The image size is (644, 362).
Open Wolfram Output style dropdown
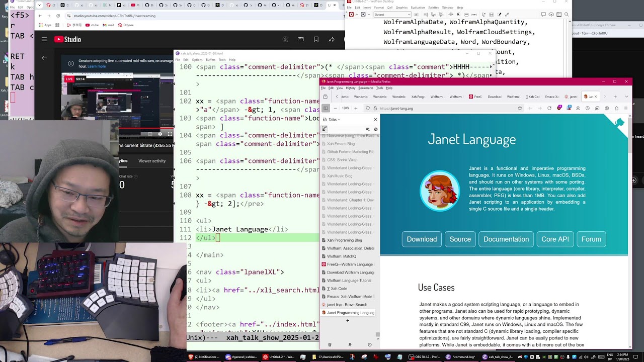tap(392, 15)
